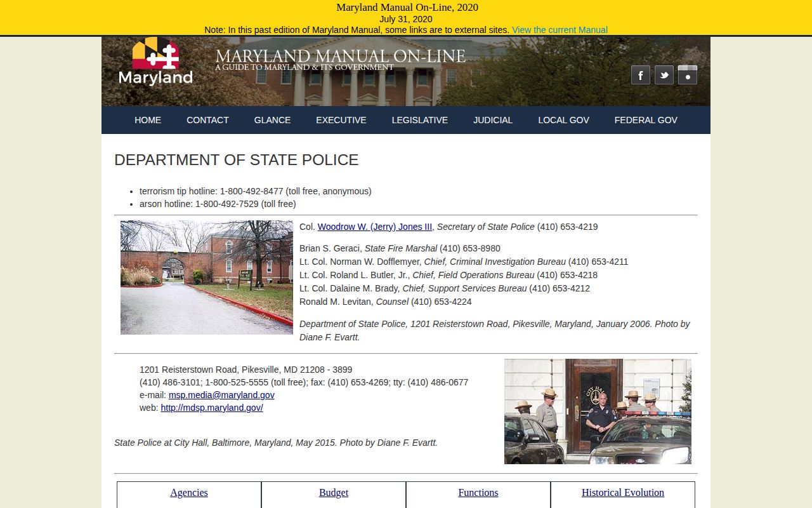Viewport: 812px width, 508px height.
Task: Click the Maryland flag logo
Action: (x=155, y=62)
